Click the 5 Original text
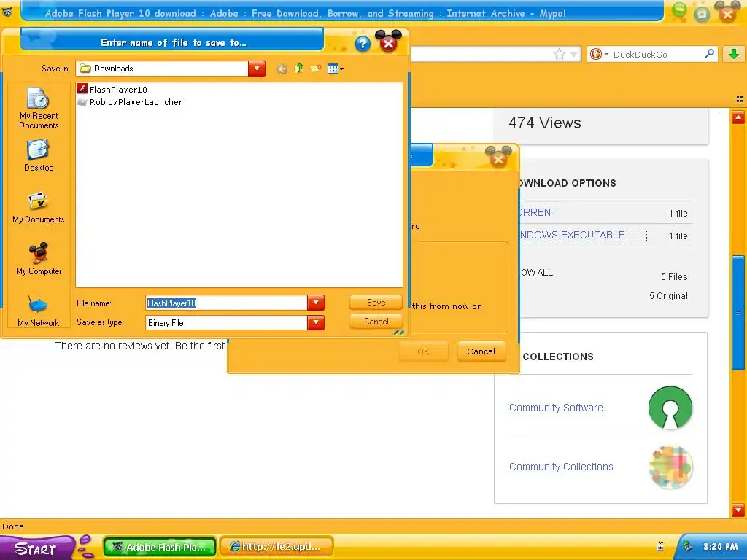The image size is (747, 560). 668,296
